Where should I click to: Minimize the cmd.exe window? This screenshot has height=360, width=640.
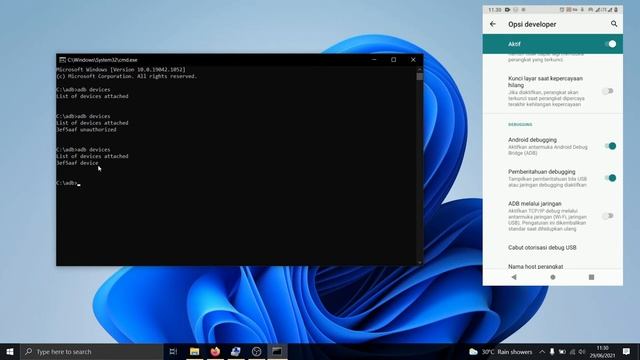click(x=374, y=60)
